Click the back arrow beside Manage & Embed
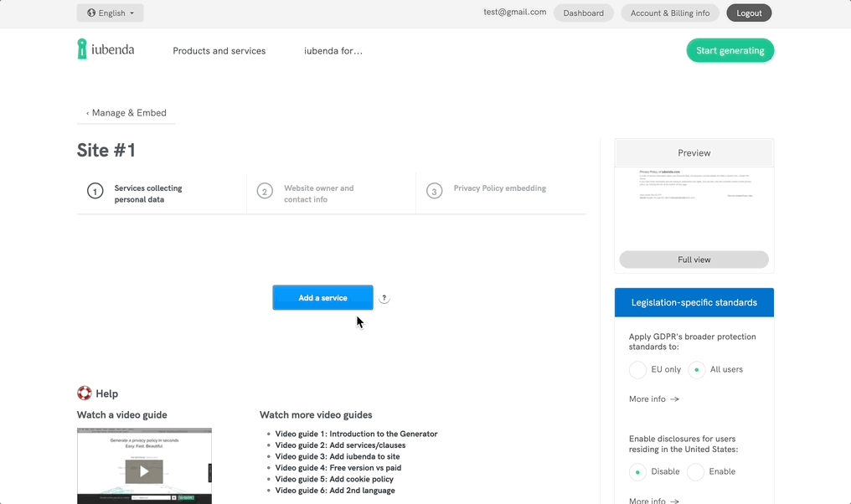The width and height of the screenshot is (851, 504). [87, 112]
